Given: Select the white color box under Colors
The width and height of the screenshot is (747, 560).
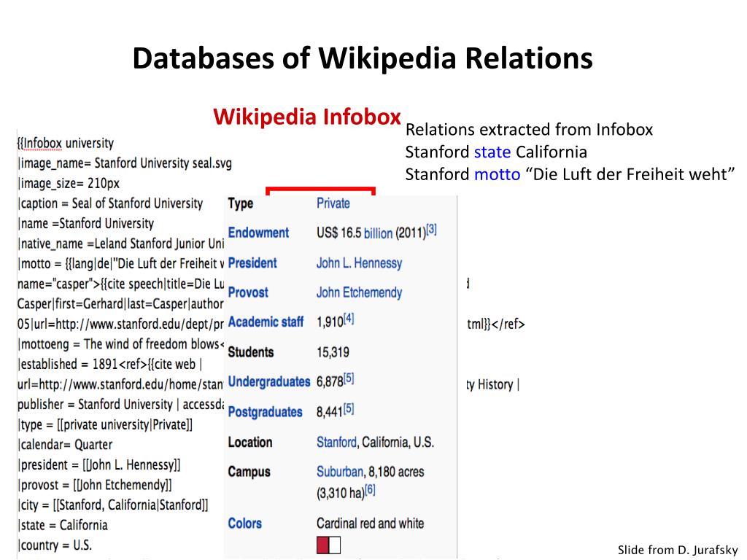Looking at the screenshot, I should click(335, 545).
